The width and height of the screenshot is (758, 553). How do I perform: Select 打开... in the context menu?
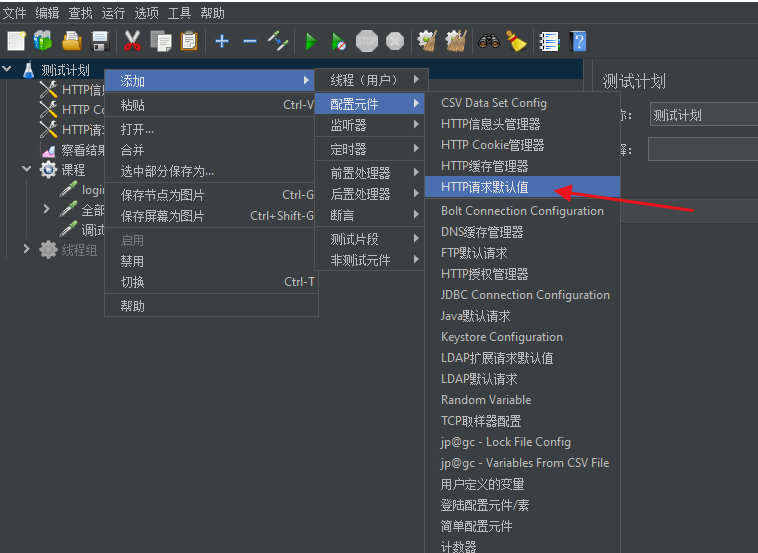[x=211, y=129]
